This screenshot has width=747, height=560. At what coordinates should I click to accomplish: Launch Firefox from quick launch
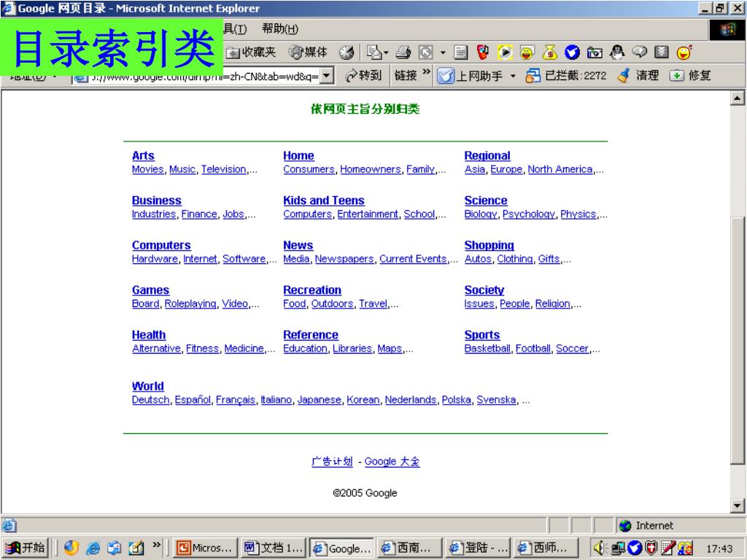pyautogui.click(x=71, y=548)
